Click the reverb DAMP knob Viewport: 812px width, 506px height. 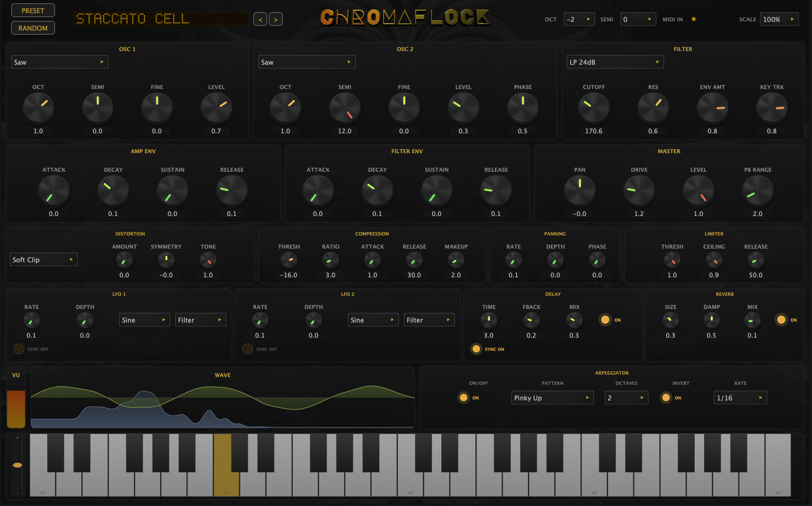(712, 320)
